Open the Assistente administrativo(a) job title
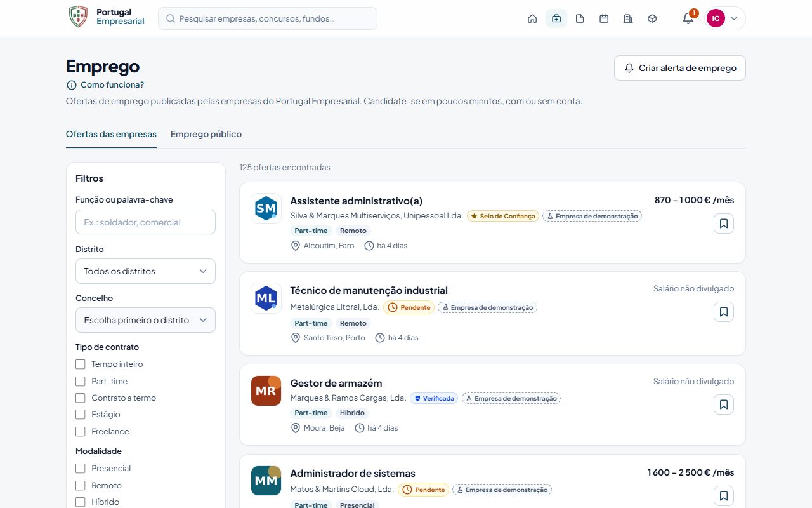 (x=356, y=201)
